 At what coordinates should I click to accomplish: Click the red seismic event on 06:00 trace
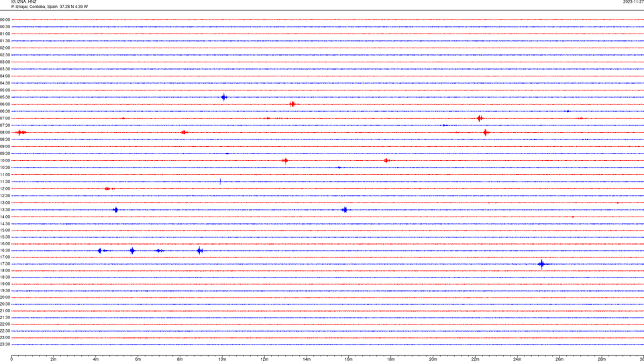click(x=292, y=105)
